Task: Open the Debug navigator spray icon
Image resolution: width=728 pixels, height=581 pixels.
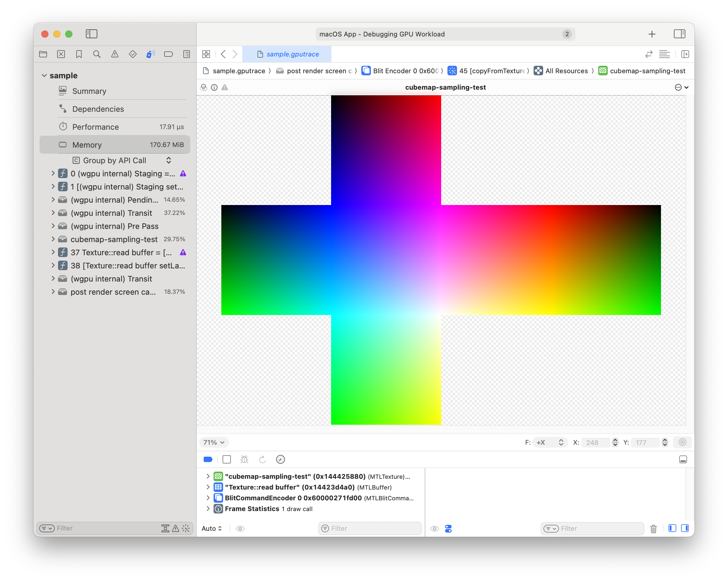Action: (151, 54)
